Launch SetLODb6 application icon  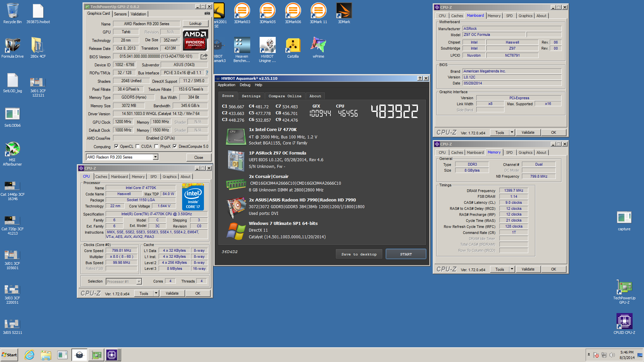point(12,117)
